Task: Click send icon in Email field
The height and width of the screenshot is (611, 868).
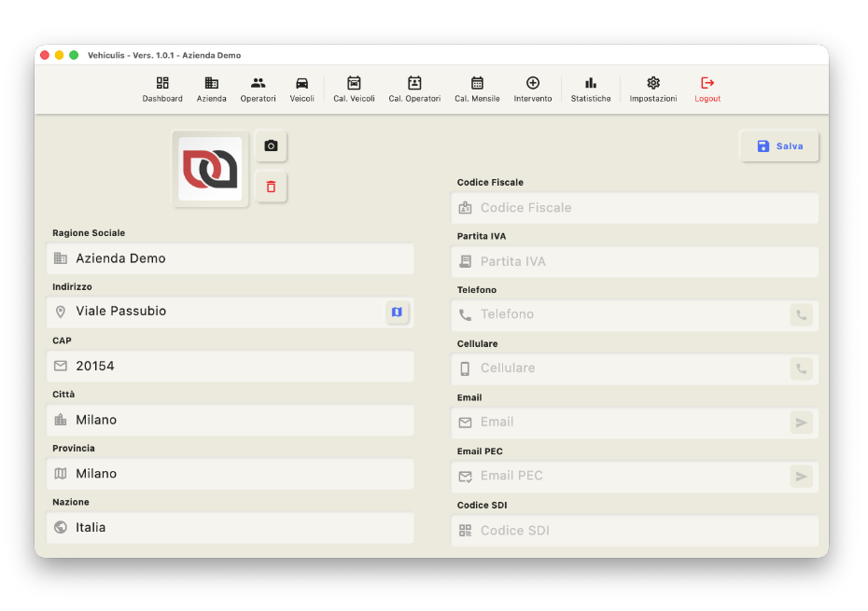Action: click(x=801, y=423)
